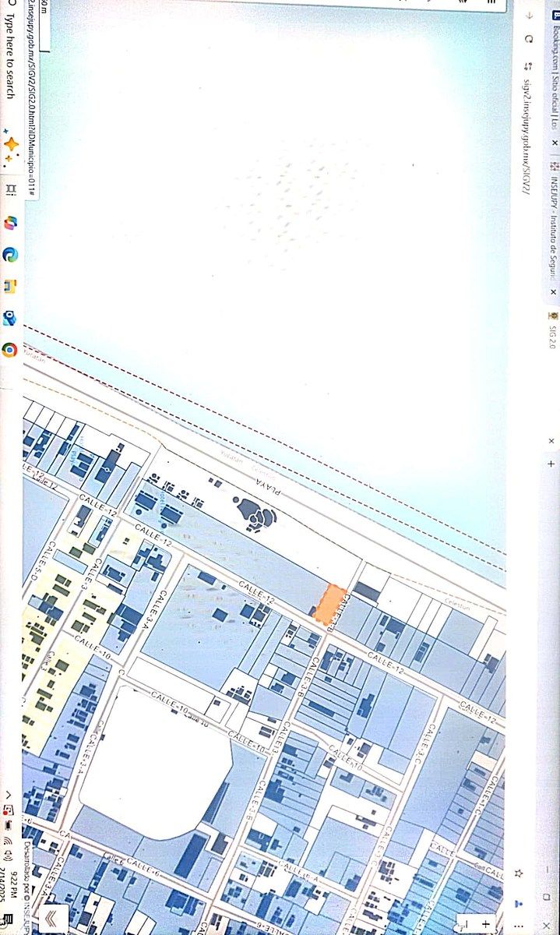Reload the page with the refresh icon

click(530, 38)
